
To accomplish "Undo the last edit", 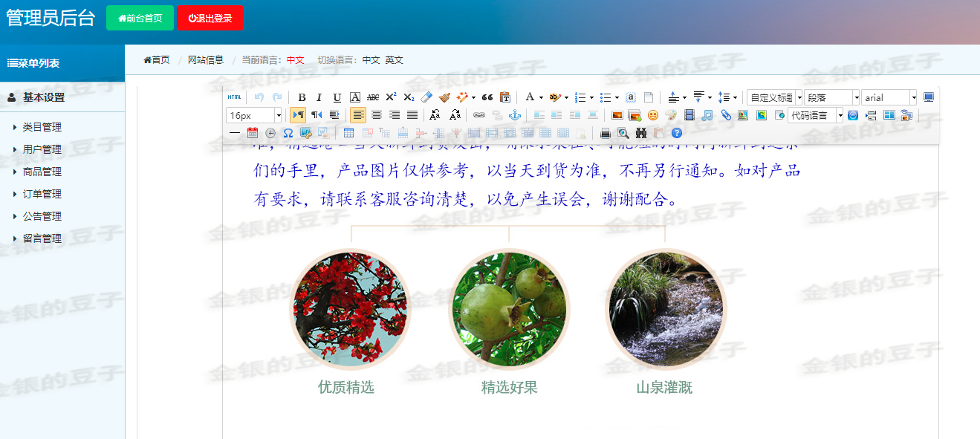I will click(259, 97).
